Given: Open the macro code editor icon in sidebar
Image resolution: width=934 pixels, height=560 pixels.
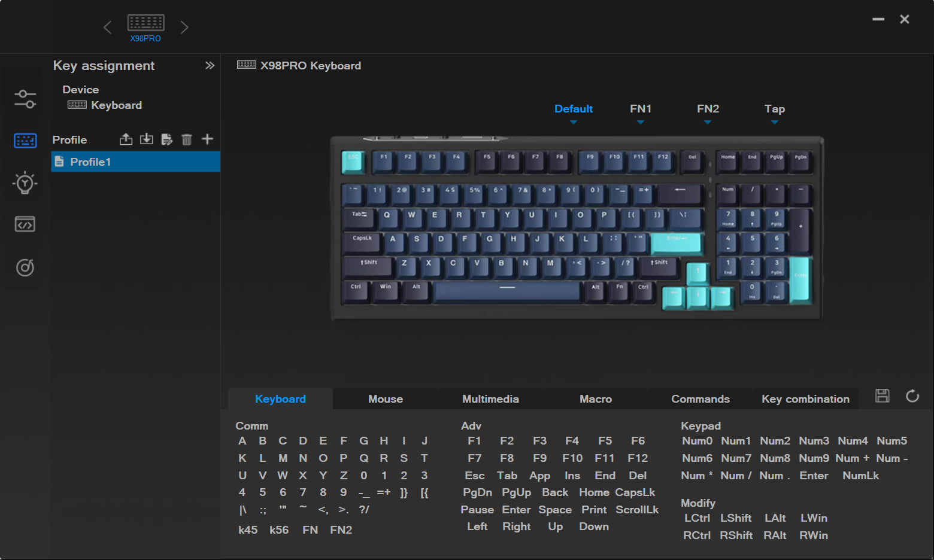Looking at the screenshot, I should pos(25,224).
